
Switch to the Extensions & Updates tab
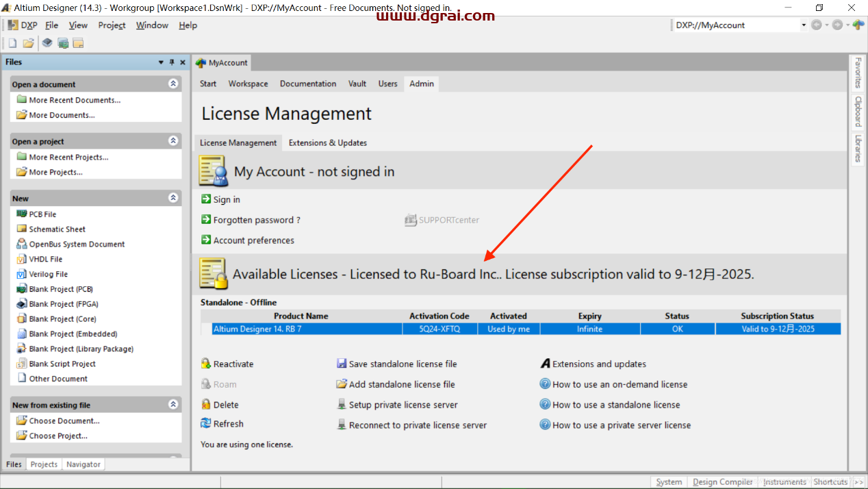(x=328, y=143)
